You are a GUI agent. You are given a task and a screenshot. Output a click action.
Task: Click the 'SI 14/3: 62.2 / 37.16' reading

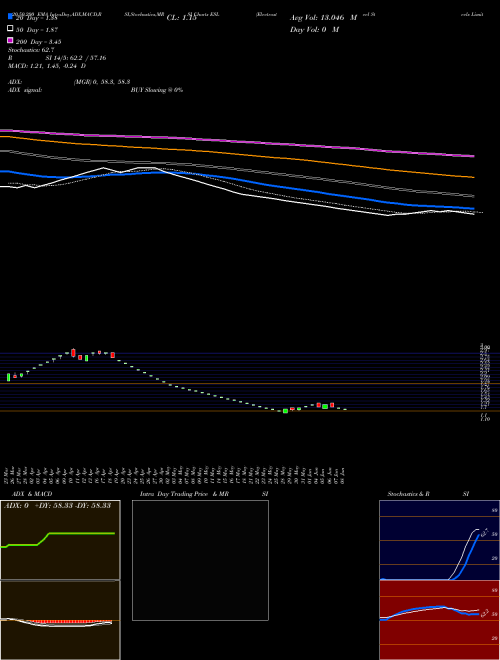click(76, 58)
